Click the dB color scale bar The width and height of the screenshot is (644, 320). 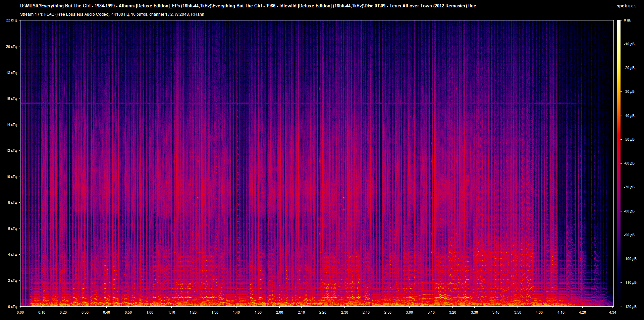click(x=619, y=163)
